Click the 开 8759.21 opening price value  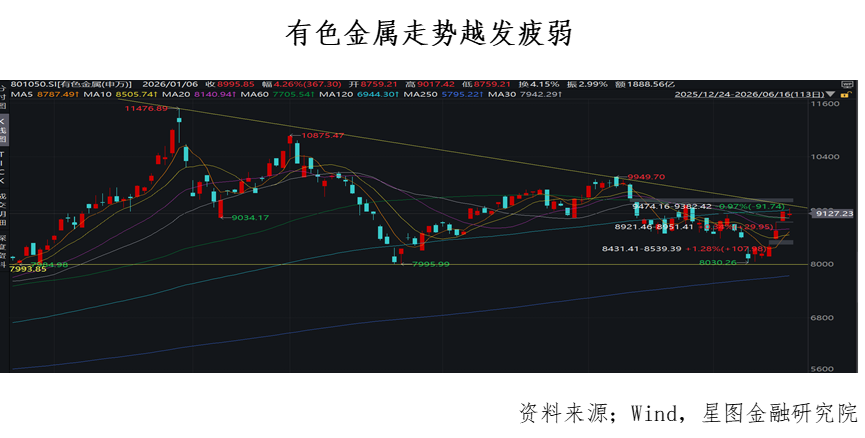[x=373, y=84]
